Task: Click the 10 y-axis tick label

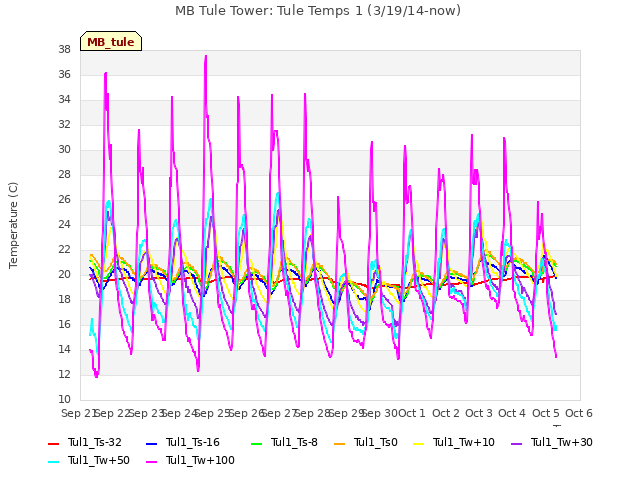Action: tap(64, 399)
